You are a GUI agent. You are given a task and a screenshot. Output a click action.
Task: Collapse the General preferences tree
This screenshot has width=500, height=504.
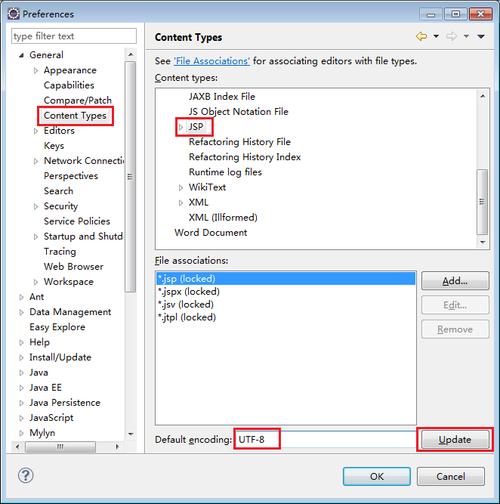(x=21, y=55)
